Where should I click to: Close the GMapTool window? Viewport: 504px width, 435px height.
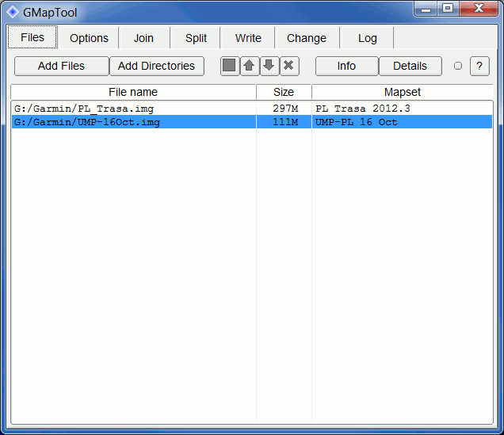(479, 9)
